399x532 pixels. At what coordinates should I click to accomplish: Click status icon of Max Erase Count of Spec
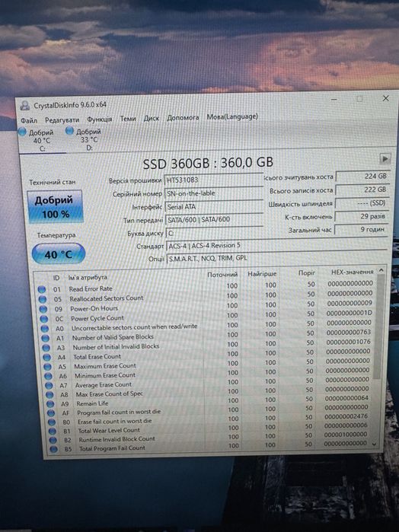(49, 395)
